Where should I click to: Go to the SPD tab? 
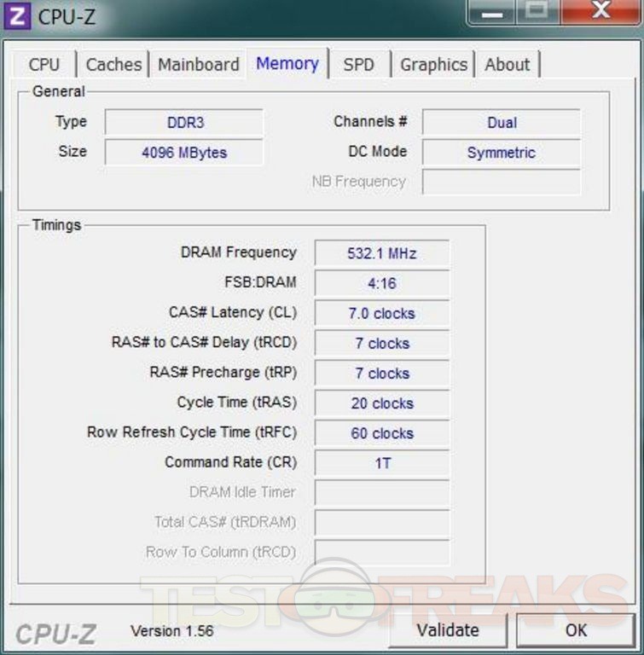[x=358, y=65]
